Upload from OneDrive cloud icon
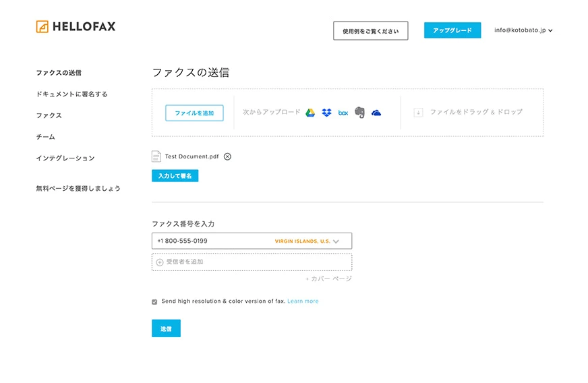Screen dimensions: 588x383 (x=376, y=113)
